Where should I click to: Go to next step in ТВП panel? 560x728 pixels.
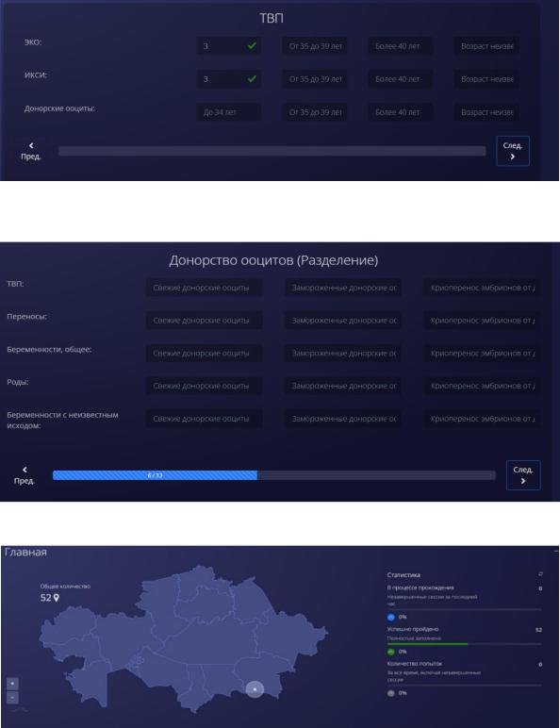coord(513,151)
